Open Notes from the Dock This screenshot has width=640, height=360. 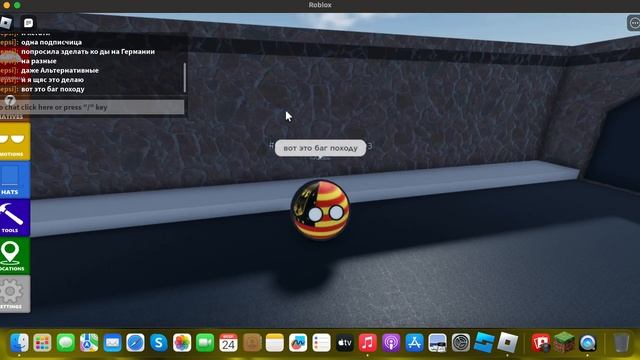(x=275, y=342)
